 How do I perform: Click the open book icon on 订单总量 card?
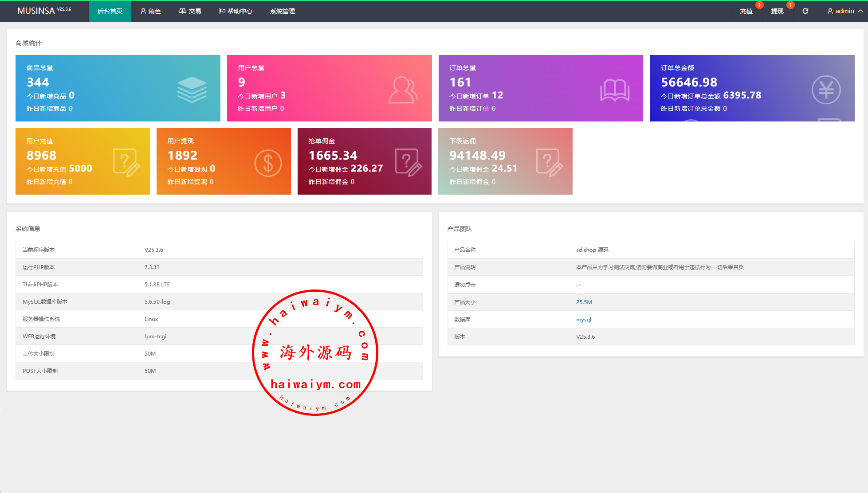(614, 90)
